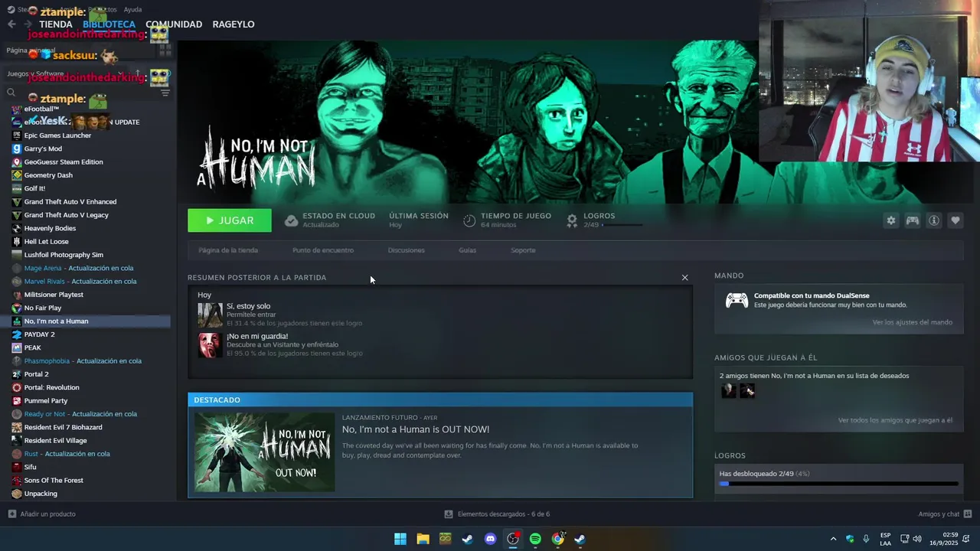Click 'Añadir un producto' button
Viewport: 980px width, 551px height.
click(x=42, y=514)
